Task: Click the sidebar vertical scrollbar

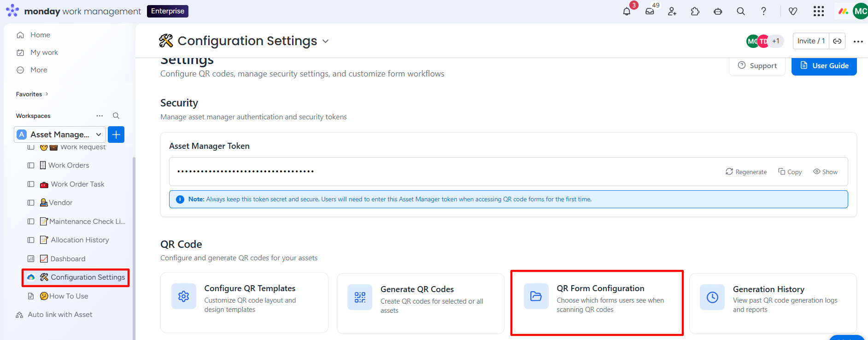Action: [134, 249]
